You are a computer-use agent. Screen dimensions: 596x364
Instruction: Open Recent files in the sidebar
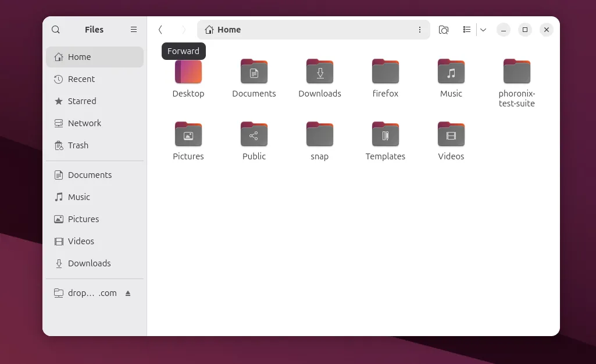tap(81, 79)
